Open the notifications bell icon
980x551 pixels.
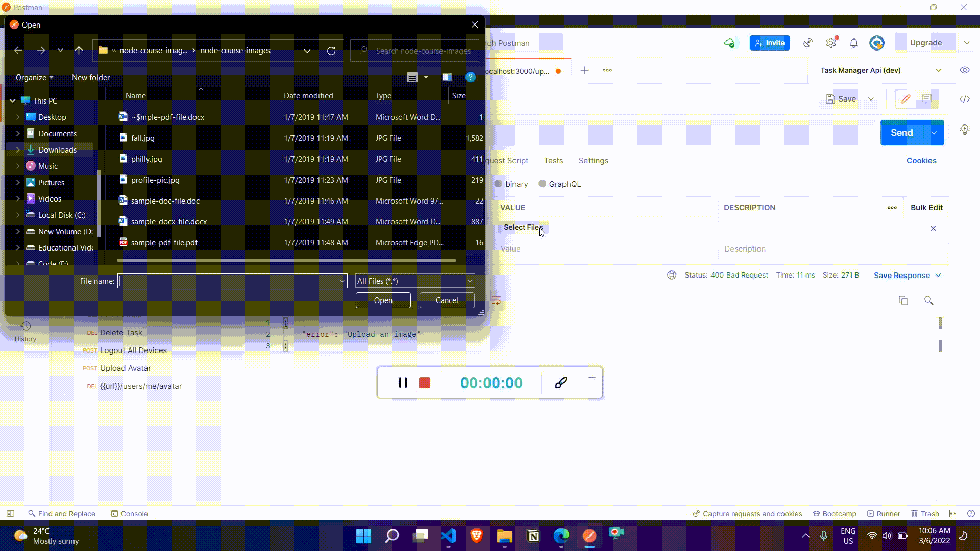tap(853, 43)
